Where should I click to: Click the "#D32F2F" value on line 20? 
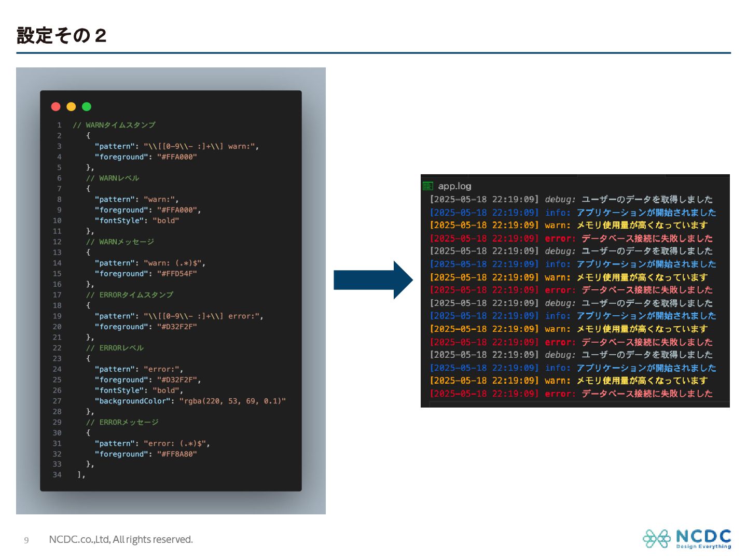[177, 327]
